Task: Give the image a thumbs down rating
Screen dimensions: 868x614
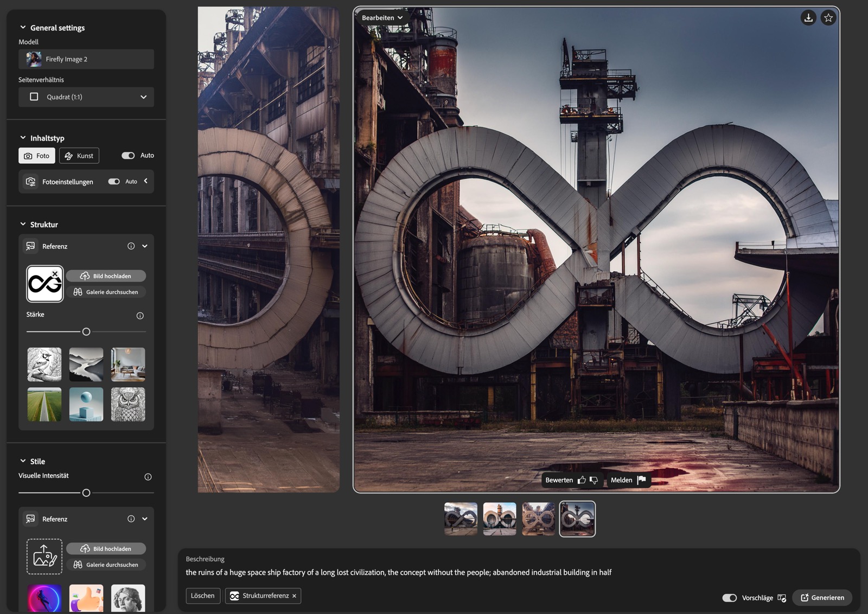Action: tap(593, 480)
